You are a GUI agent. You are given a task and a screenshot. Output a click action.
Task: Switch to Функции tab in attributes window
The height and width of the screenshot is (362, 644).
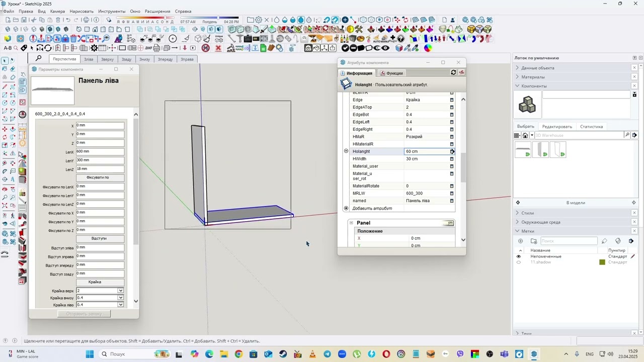tap(390, 73)
